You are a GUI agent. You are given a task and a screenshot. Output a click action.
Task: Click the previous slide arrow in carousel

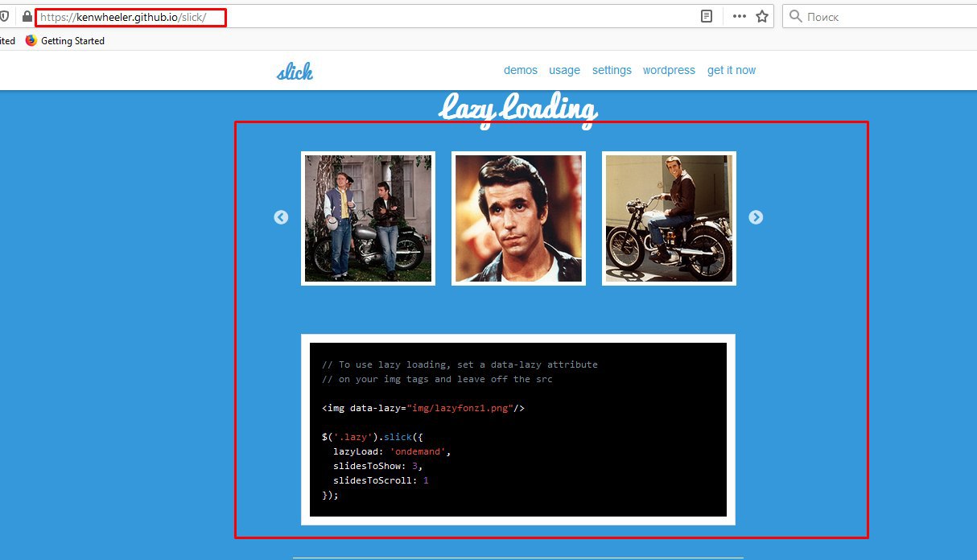tap(281, 217)
